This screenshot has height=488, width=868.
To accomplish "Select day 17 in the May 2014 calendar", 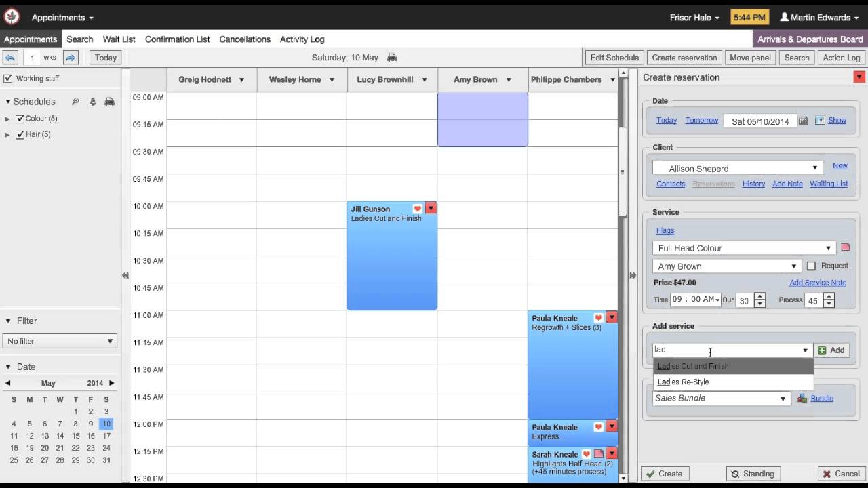I will tap(106, 436).
